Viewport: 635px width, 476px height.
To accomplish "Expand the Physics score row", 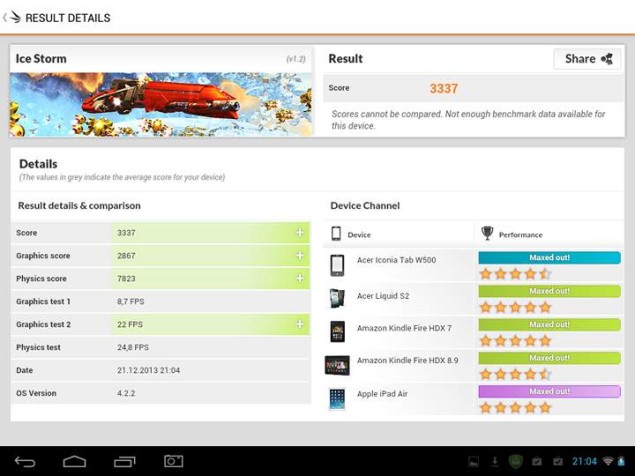I will 299,279.
